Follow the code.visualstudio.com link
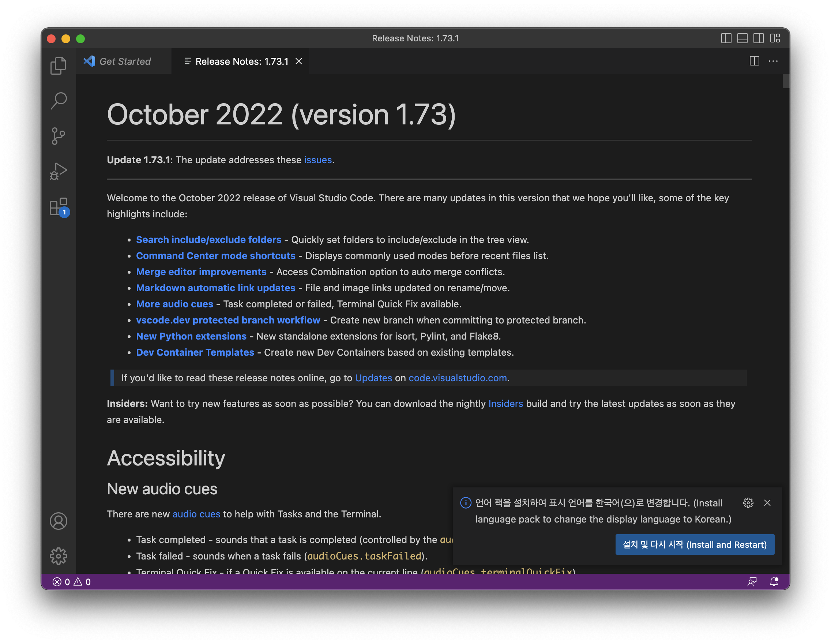 point(458,378)
